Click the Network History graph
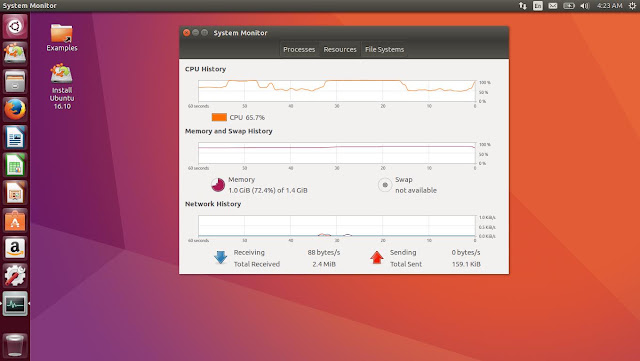Image resolution: width=640 pixels, height=361 pixels. tap(337, 225)
